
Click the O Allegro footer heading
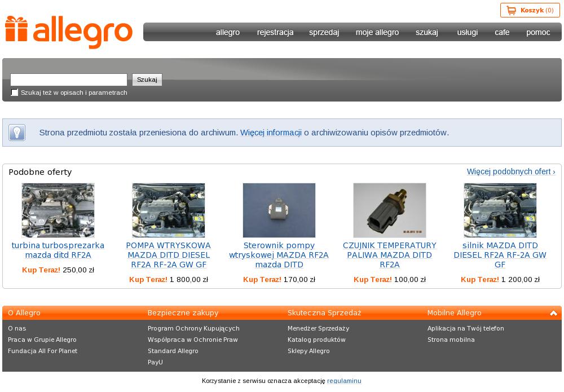coord(24,313)
